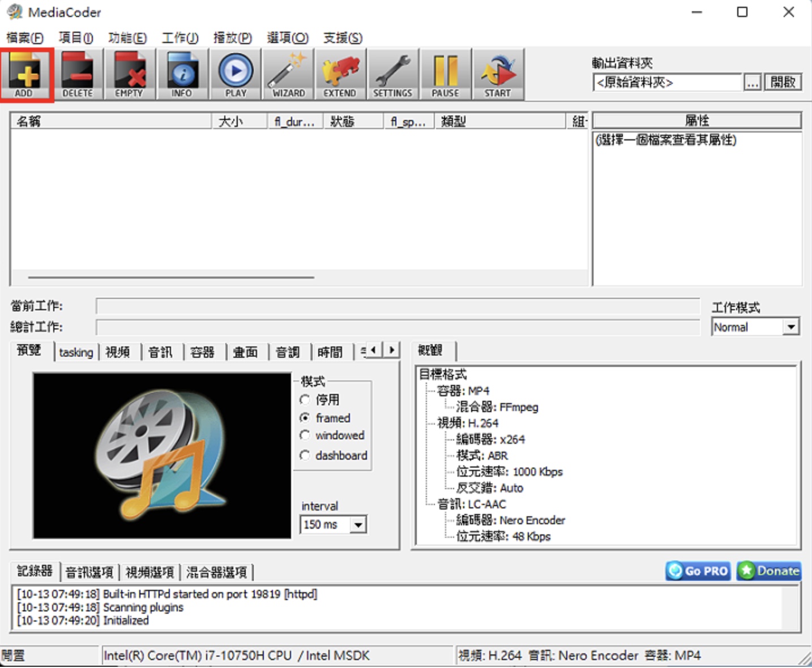Select the 停用 mode radio button
This screenshot has width=812, height=668.
point(305,400)
